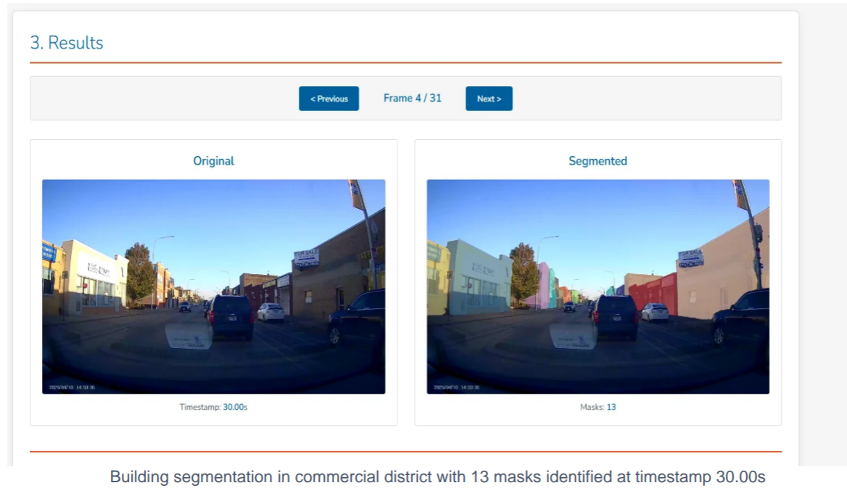This screenshot has width=847, height=504.
Task: Click the "3. Results" section heading
Action: tap(65, 43)
